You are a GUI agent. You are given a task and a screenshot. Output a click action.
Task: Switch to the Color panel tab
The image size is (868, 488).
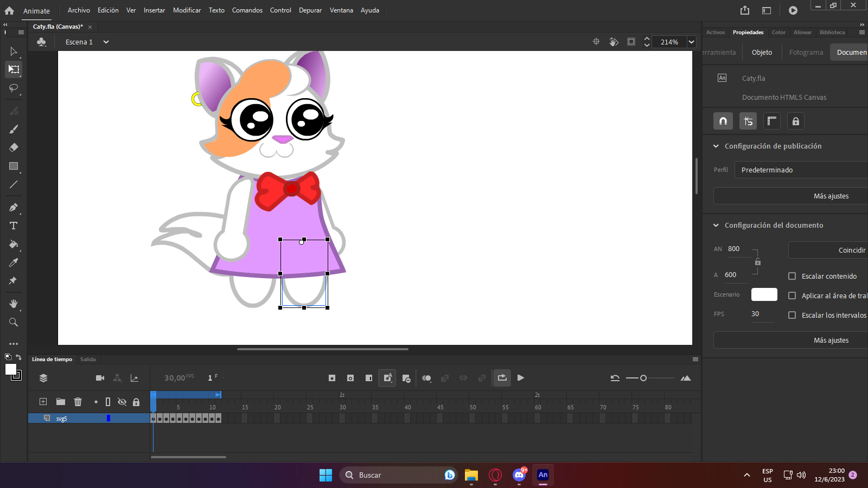click(778, 33)
